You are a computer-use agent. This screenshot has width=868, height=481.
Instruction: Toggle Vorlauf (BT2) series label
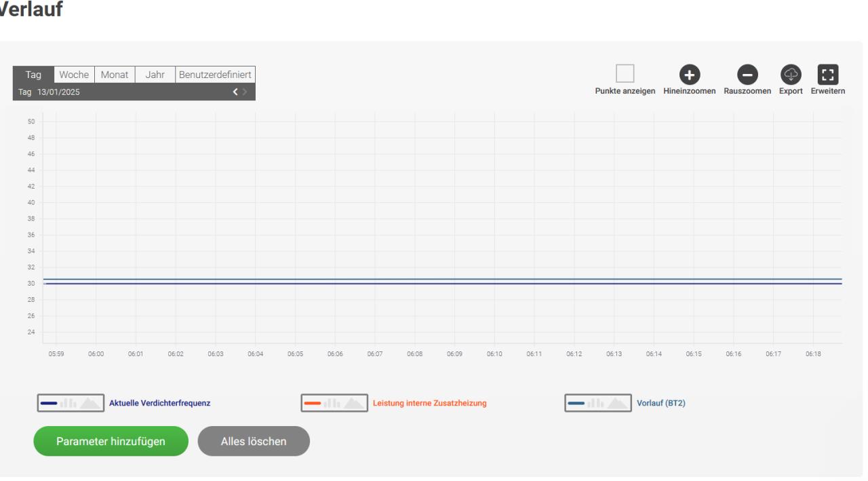pos(661,403)
